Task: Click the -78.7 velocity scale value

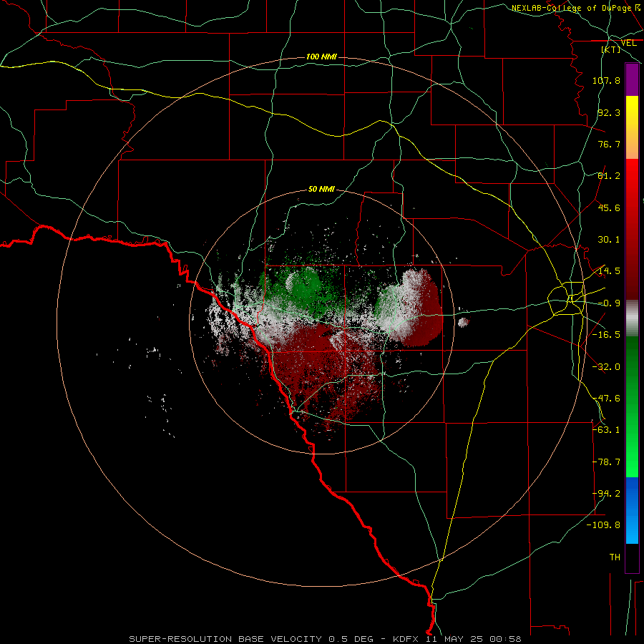Action: coord(606,462)
